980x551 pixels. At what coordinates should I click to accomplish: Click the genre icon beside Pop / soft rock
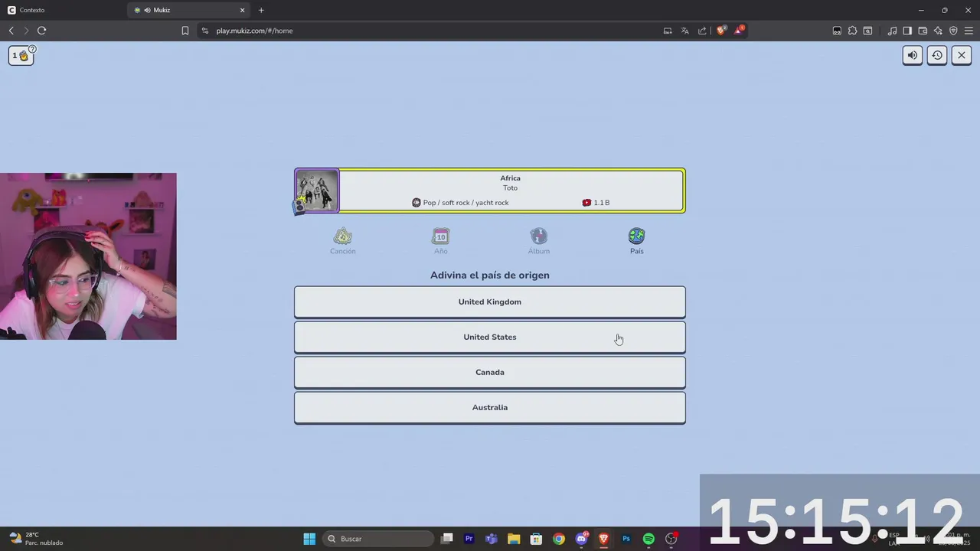pyautogui.click(x=416, y=203)
